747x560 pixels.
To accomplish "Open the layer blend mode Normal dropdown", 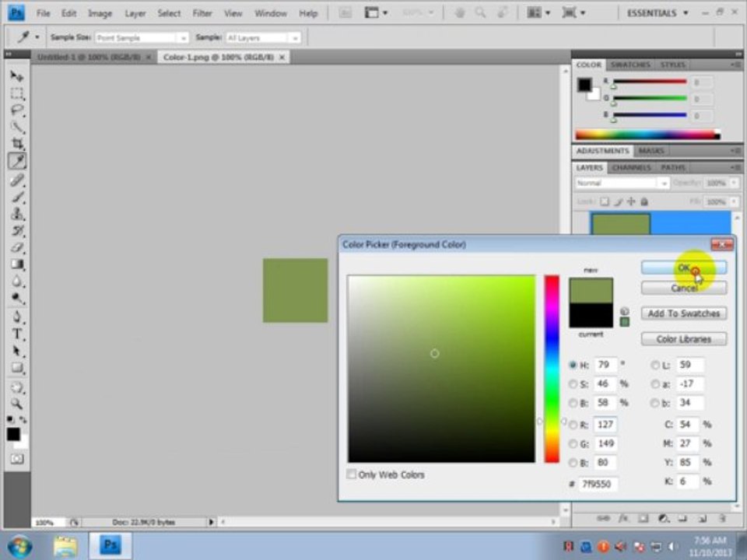I will point(622,183).
